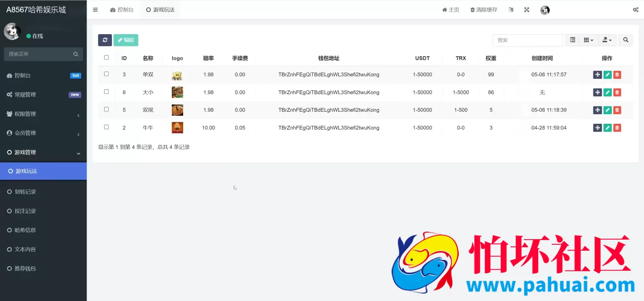Toggle the sidebar hamburger menu
The width and height of the screenshot is (644, 301).
(95, 10)
